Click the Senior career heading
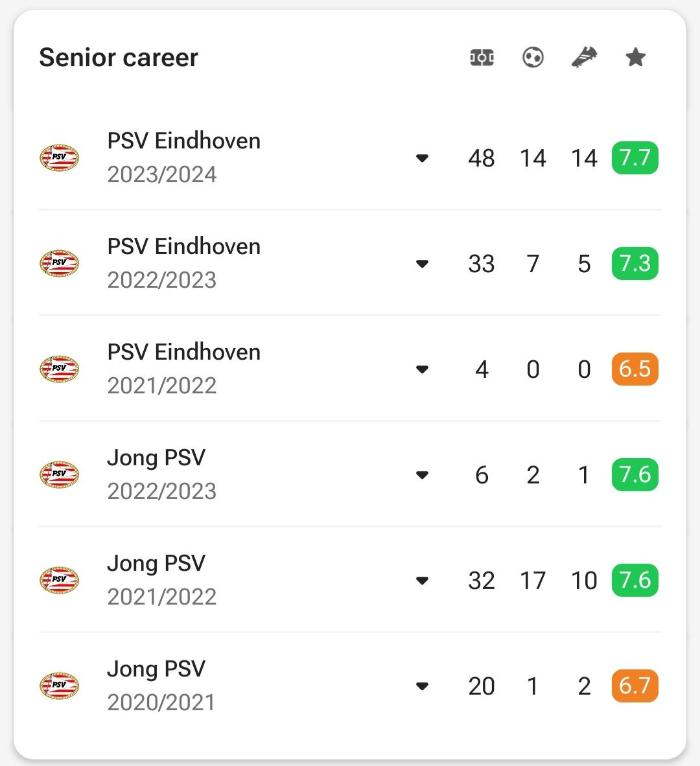The image size is (700, 766). (119, 57)
